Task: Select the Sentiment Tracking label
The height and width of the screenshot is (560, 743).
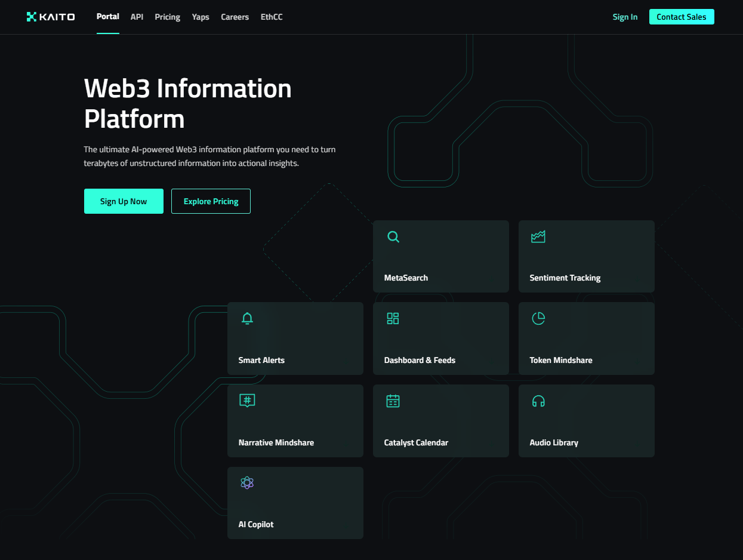Action: pyautogui.click(x=565, y=278)
